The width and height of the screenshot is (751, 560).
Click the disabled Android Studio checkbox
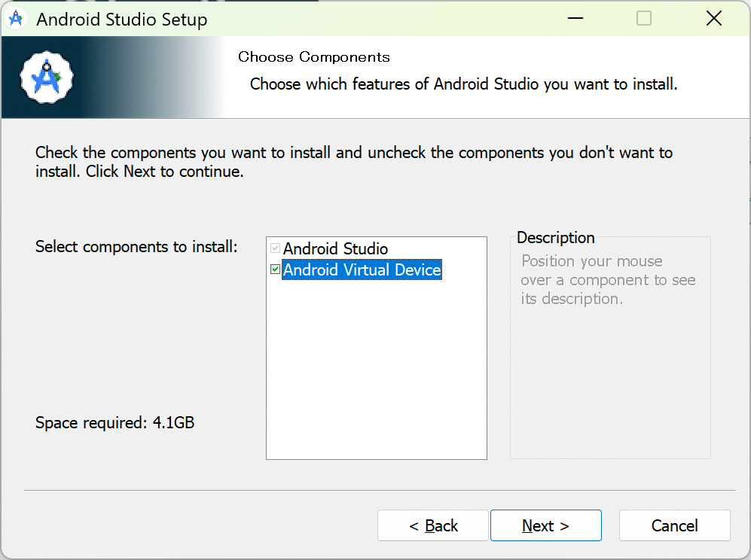pyautogui.click(x=275, y=248)
